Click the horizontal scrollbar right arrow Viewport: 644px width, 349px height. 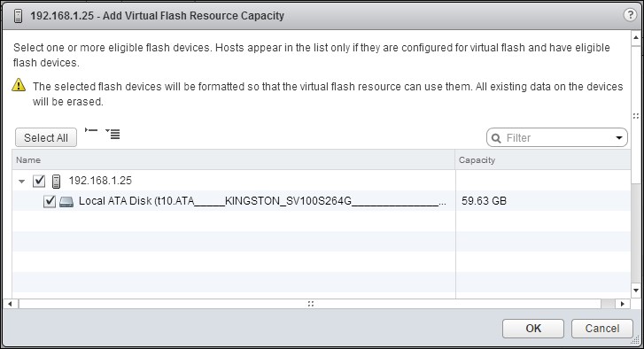tap(623, 304)
